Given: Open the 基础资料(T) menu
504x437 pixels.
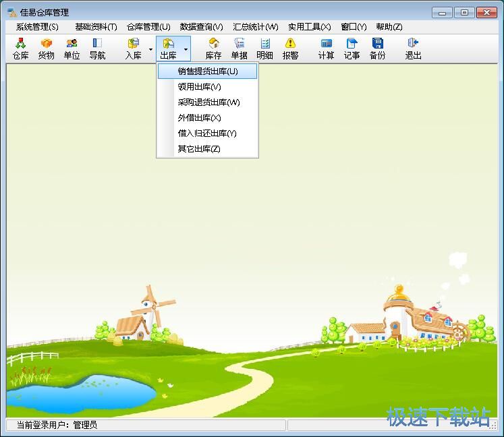Looking at the screenshot, I should pos(96,27).
